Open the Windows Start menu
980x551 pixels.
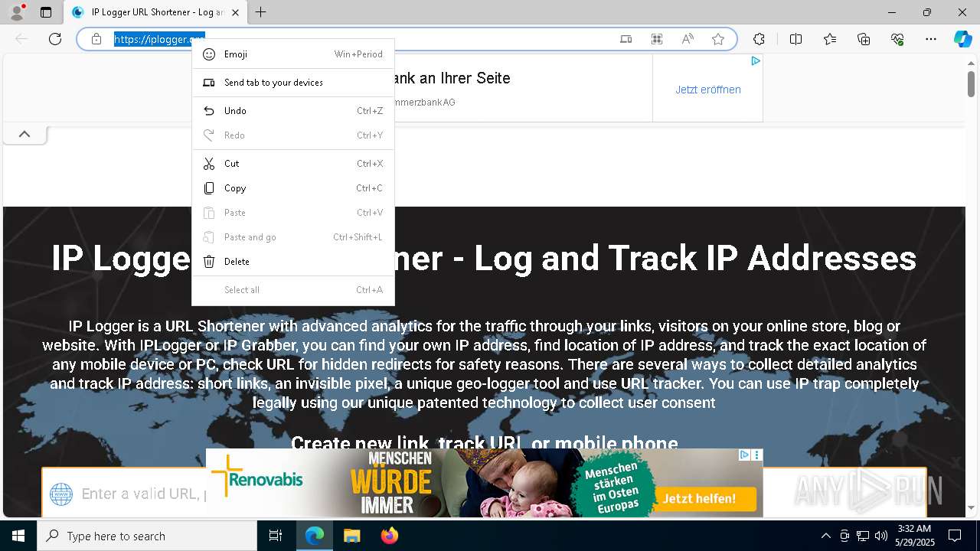(18, 536)
